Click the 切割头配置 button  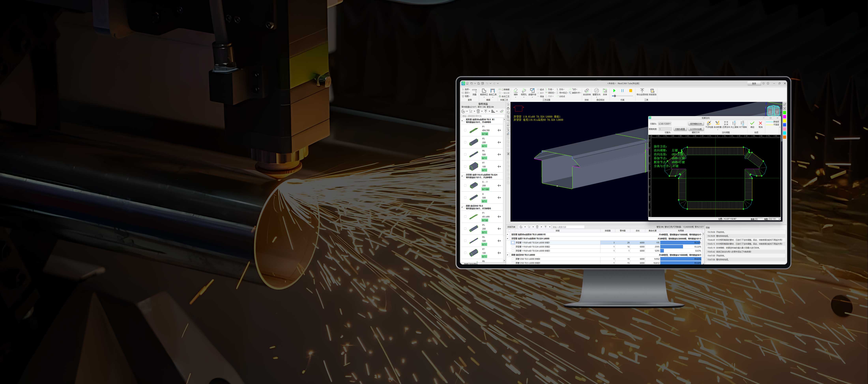[x=680, y=129]
